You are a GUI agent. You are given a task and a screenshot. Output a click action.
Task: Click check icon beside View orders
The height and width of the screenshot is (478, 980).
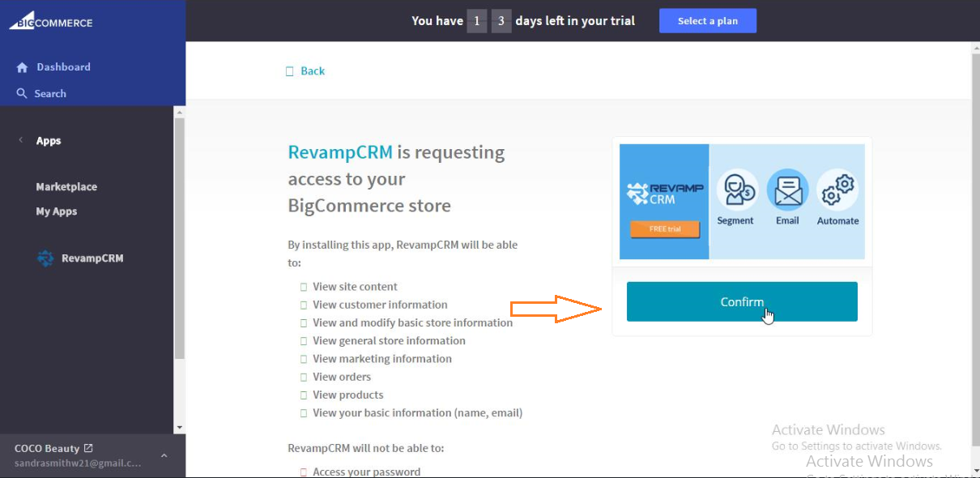point(304,377)
